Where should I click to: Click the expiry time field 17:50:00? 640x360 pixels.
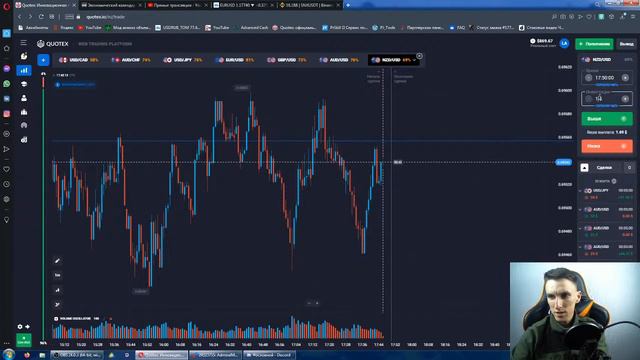click(x=607, y=78)
